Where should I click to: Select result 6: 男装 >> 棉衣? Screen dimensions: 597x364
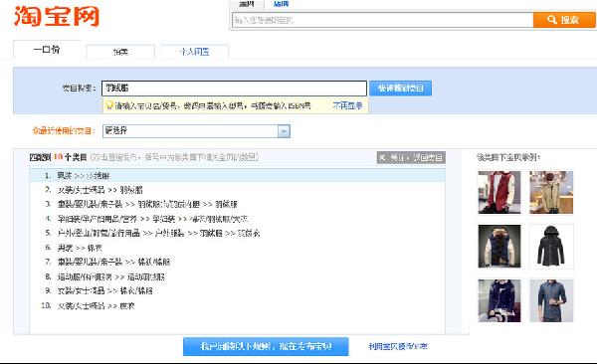click(x=237, y=248)
